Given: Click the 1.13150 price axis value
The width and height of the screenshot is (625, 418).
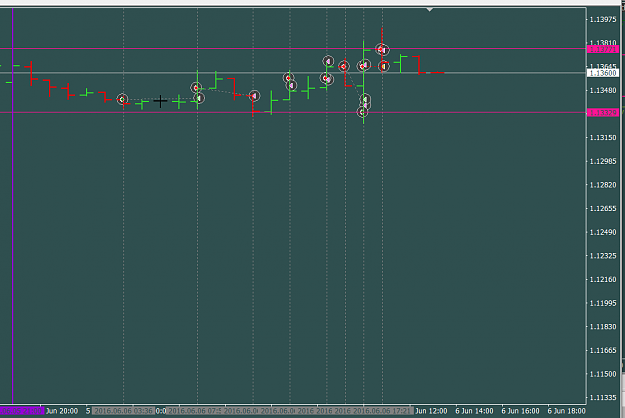Looking at the screenshot, I should pos(603,138).
